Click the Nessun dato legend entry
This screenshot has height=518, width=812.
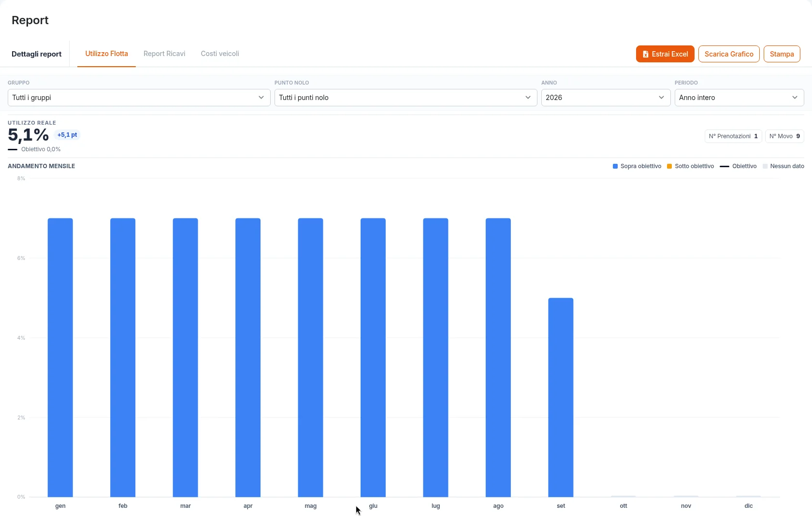point(783,166)
